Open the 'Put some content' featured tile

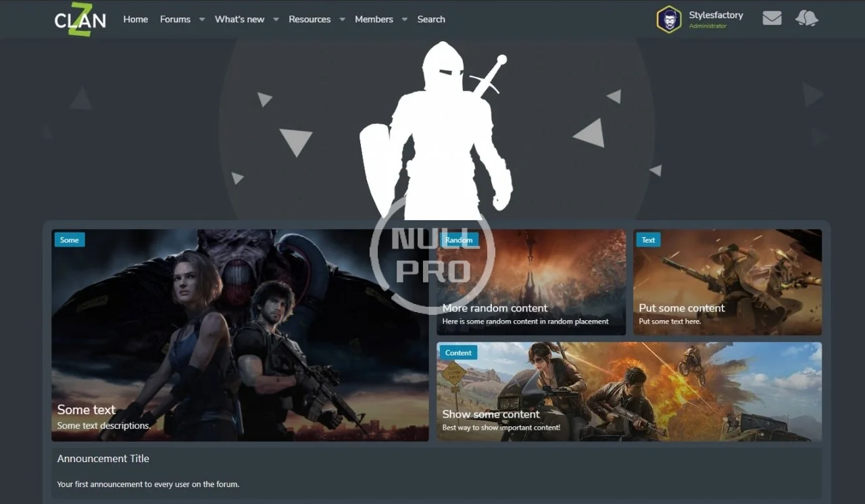point(727,282)
